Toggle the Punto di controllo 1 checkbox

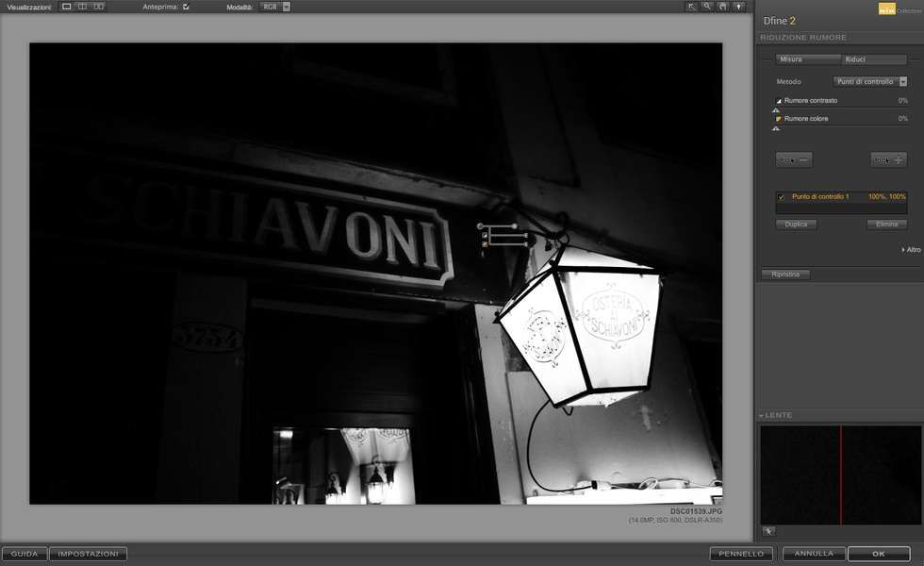(x=782, y=197)
